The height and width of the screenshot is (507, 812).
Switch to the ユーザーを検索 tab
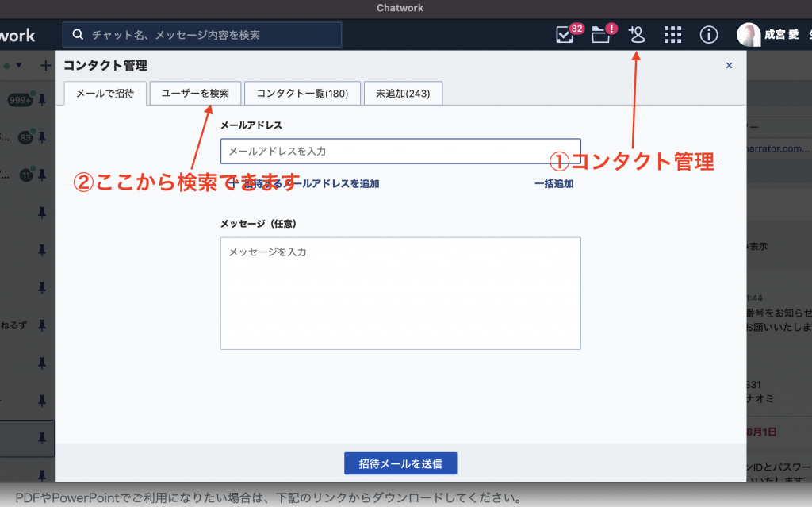click(x=195, y=94)
